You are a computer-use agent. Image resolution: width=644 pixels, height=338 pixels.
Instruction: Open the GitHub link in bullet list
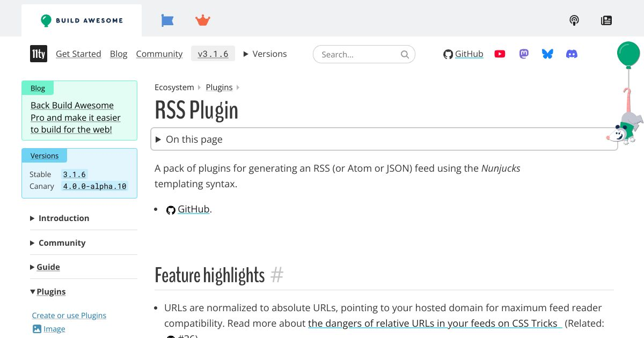tap(193, 209)
